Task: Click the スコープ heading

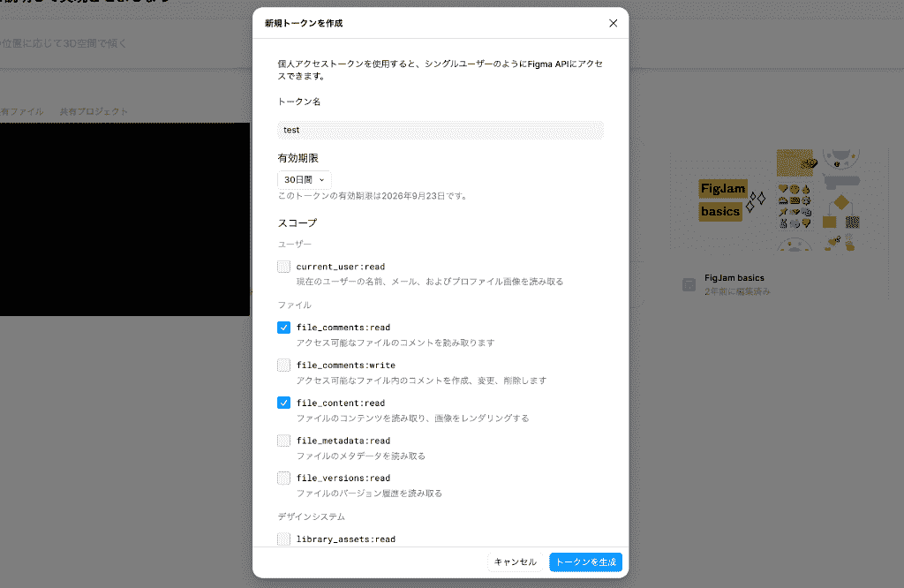Action: click(298, 223)
